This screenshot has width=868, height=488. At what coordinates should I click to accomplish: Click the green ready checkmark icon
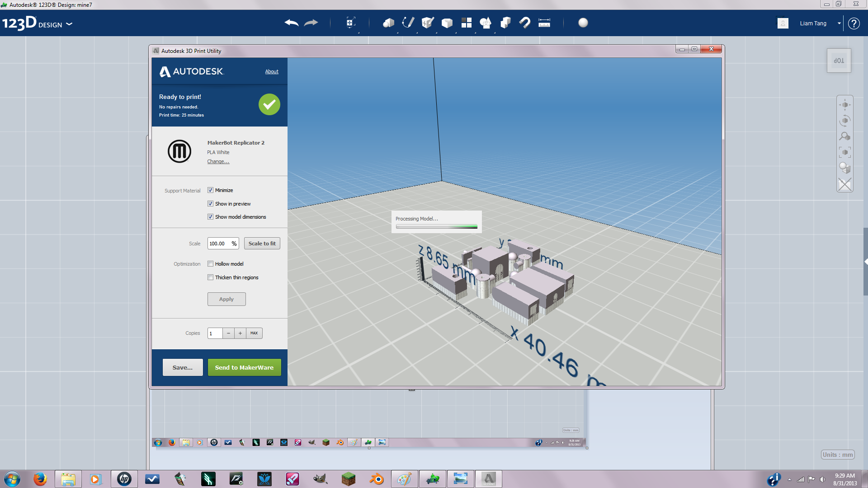[269, 104]
